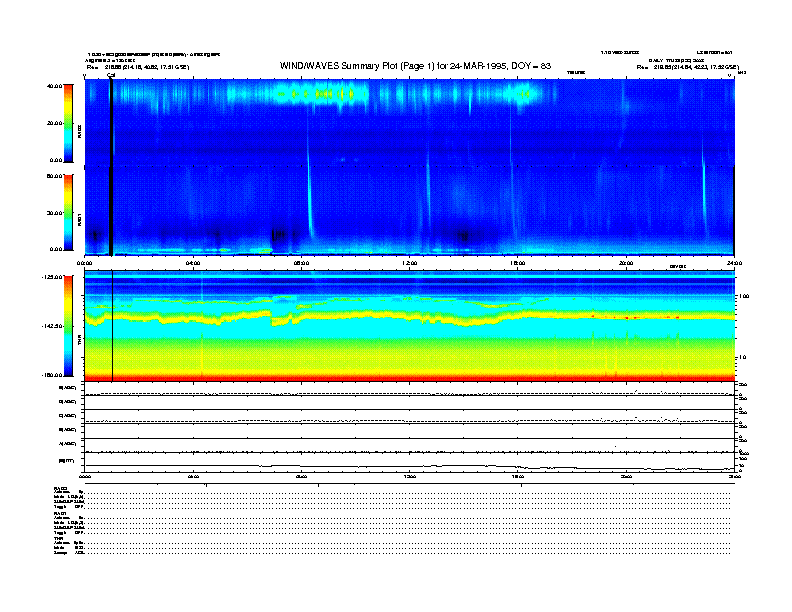Click the 20:00 tick label under RAD1 spectrogram

click(x=626, y=263)
